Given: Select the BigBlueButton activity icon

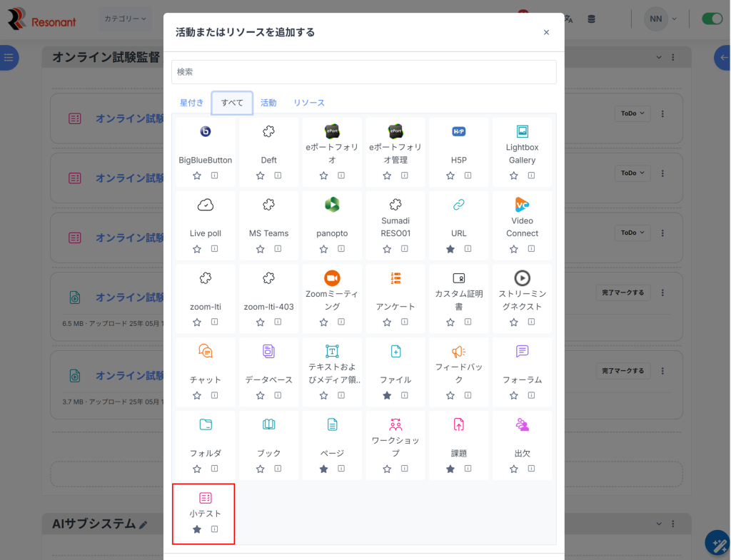Looking at the screenshot, I should 206,132.
